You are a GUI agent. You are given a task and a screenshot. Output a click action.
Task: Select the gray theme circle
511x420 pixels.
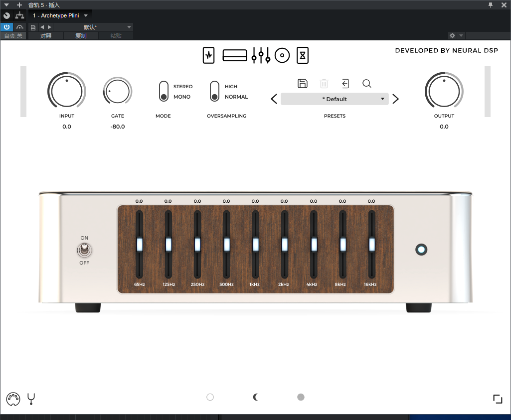pos(301,397)
